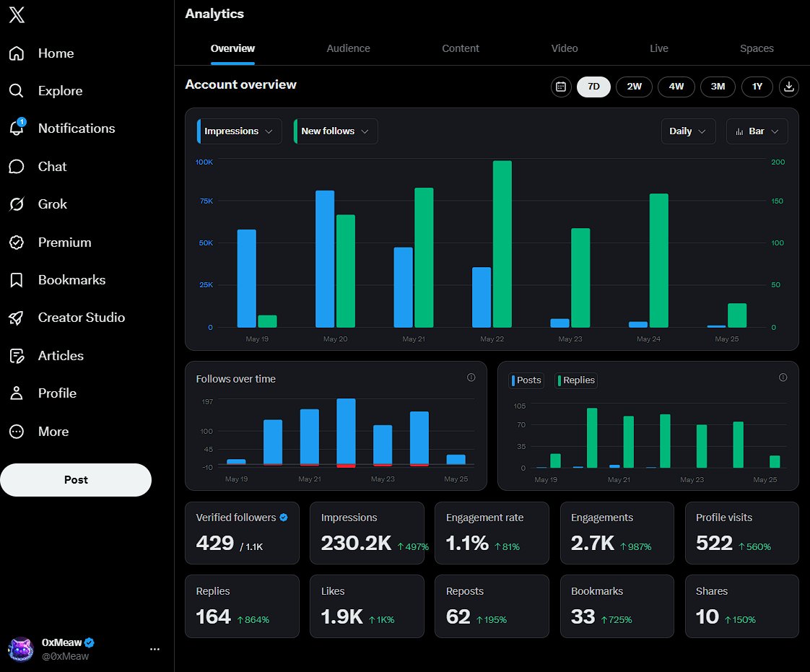Click the Profile person icon
This screenshot has height=672, width=810.
tap(17, 393)
